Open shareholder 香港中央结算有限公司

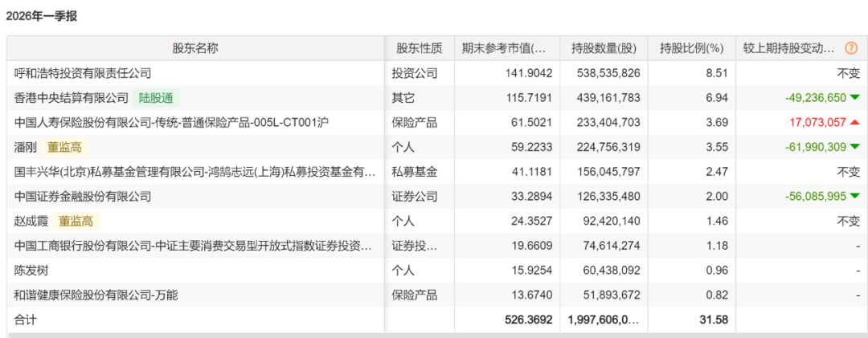(72, 99)
